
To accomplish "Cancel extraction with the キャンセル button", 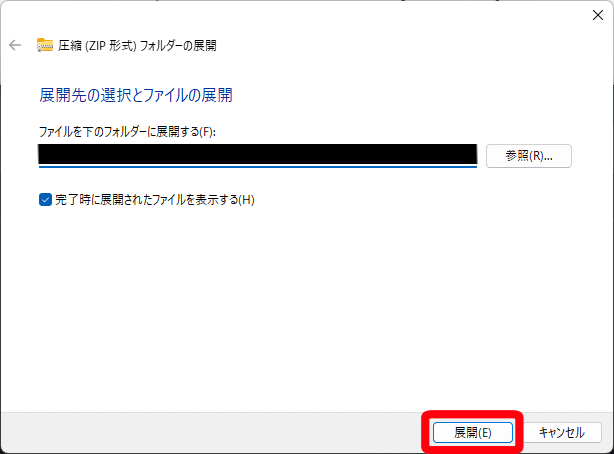I will (562, 432).
